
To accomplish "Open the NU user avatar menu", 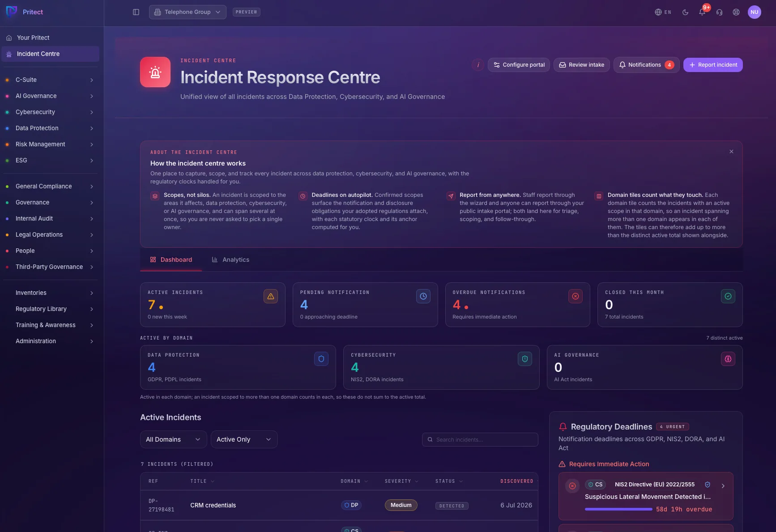I will (755, 12).
